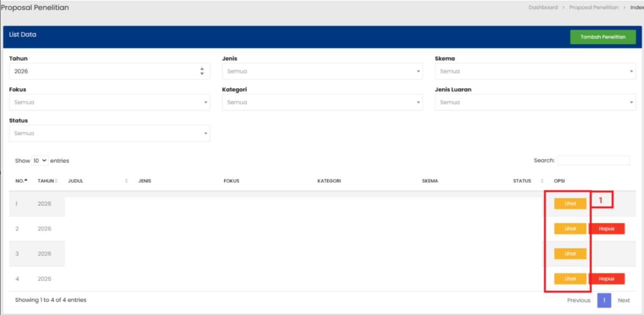View proposal in row 3 with Lihat
This screenshot has height=315, width=644.
[x=570, y=254]
